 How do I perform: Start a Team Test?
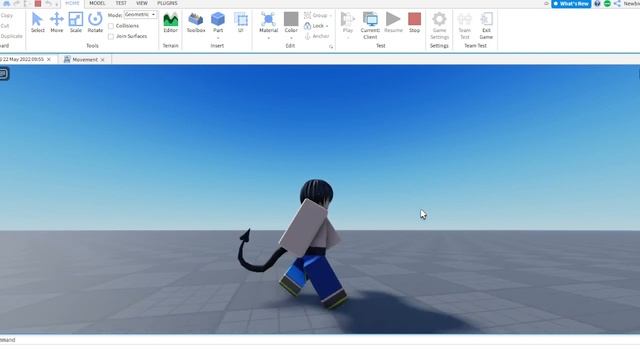[x=464, y=25]
